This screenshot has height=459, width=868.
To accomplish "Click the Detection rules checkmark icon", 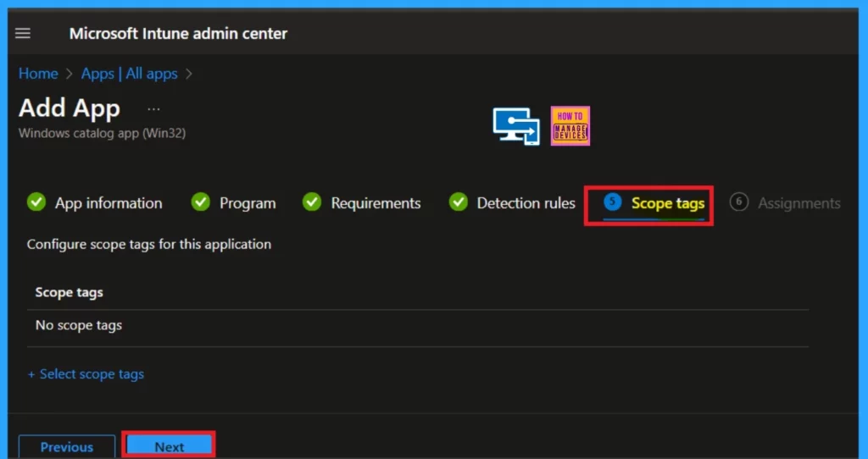I will (x=459, y=202).
